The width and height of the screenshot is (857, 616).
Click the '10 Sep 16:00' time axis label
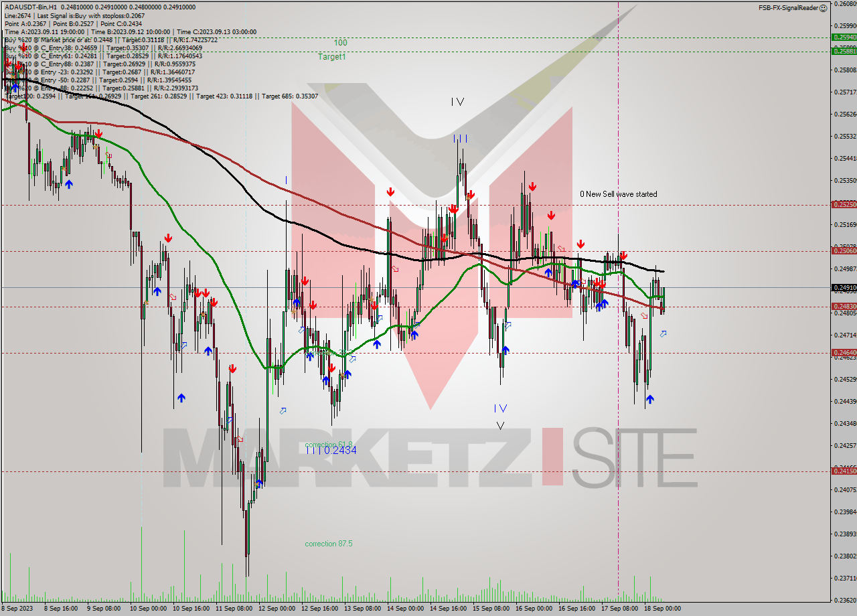[190, 609]
